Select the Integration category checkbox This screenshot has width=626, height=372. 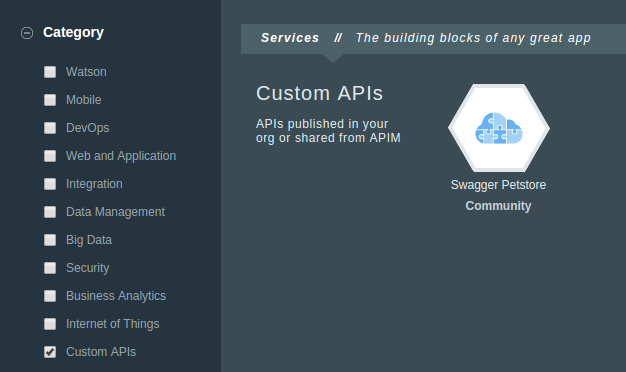point(50,184)
